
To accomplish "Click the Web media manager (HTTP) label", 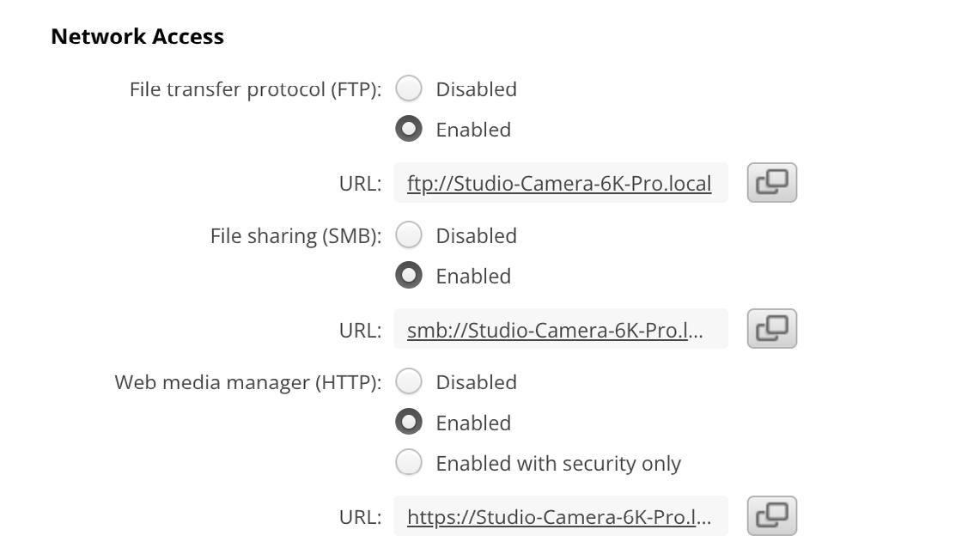I will coord(247,382).
